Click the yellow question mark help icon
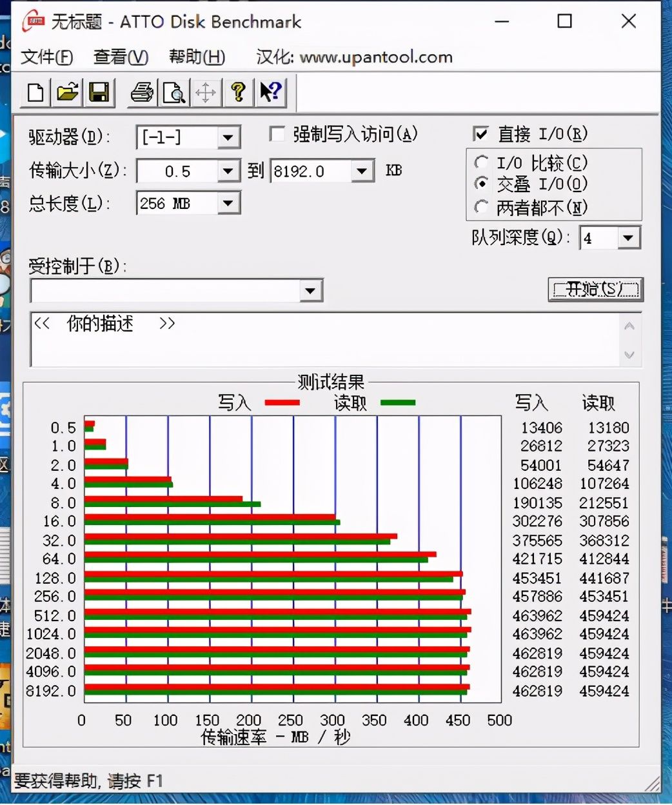 [x=238, y=93]
